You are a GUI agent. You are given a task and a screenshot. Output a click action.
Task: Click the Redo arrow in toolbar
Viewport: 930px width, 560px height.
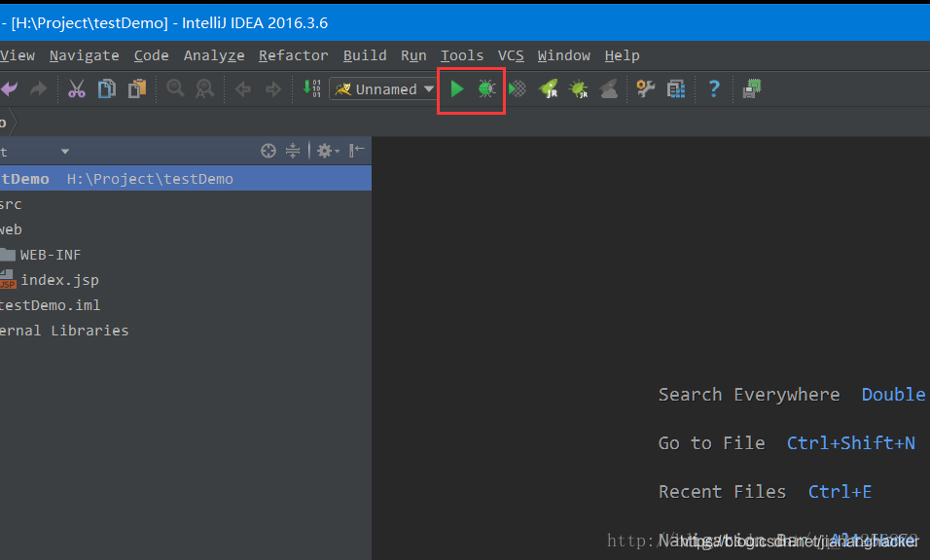click(x=39, y=88)
